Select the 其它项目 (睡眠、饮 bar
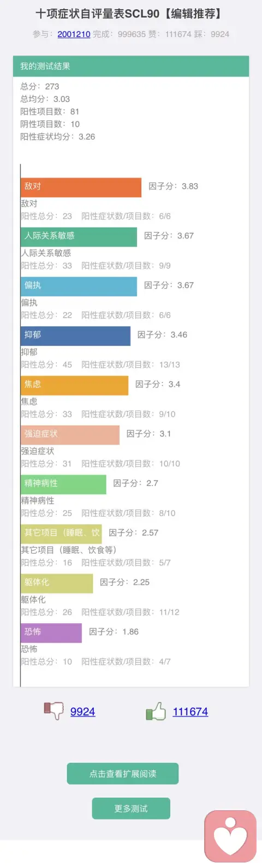 (x=61, y=534)
